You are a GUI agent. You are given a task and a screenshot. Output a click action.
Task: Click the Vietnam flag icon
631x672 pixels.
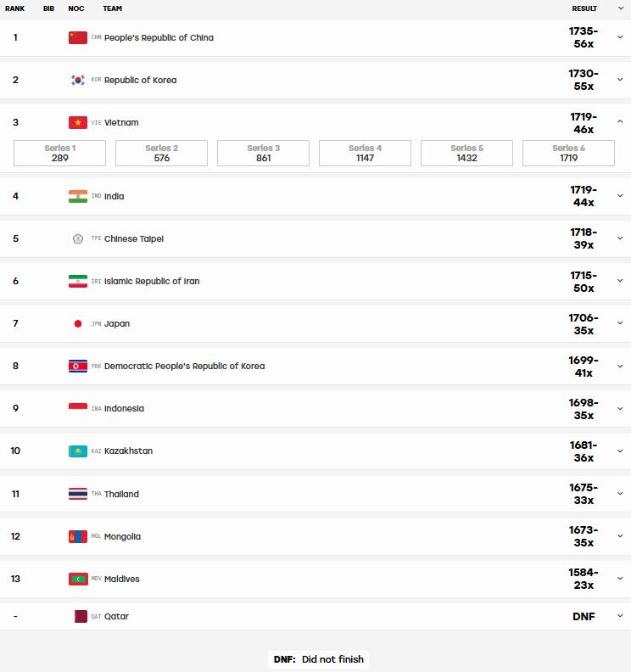(77, 122)
